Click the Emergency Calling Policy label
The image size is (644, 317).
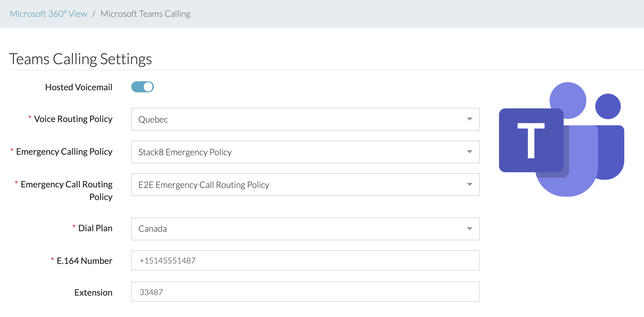64,152
